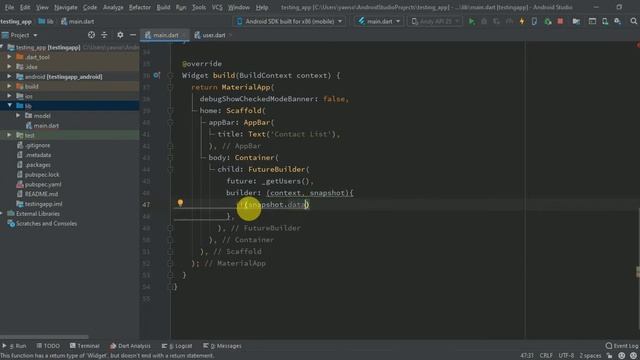Image resolution: width=640 pixels, height=360 pixels.
Task: Click the override gutter icon on line 36
Action: (157, 76)
